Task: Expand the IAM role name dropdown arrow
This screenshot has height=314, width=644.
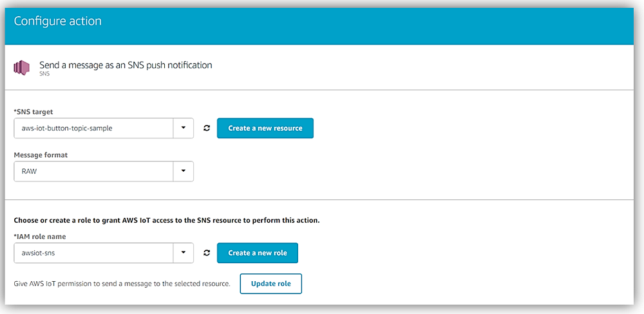Action: pyautogui.click(x=184, y=253)
